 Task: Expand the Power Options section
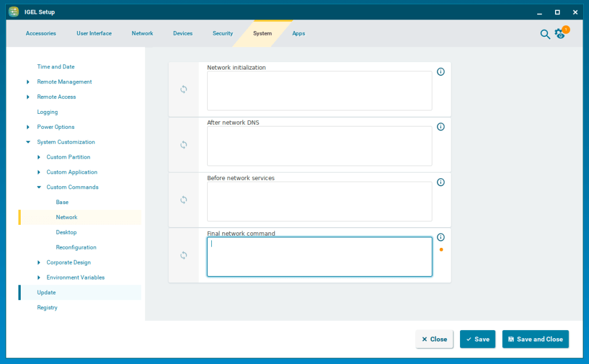[28, 127]
